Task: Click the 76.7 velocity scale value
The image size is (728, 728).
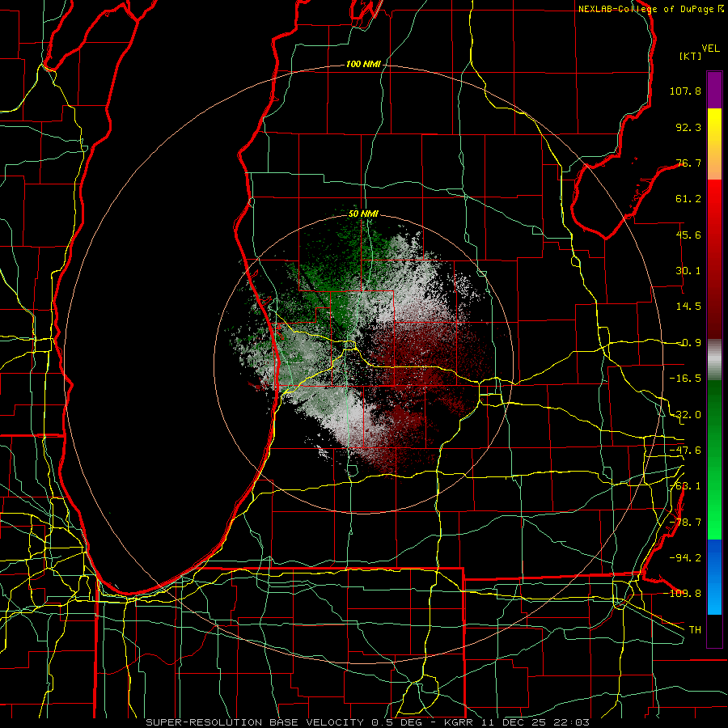Action: (x=688, y=163)
